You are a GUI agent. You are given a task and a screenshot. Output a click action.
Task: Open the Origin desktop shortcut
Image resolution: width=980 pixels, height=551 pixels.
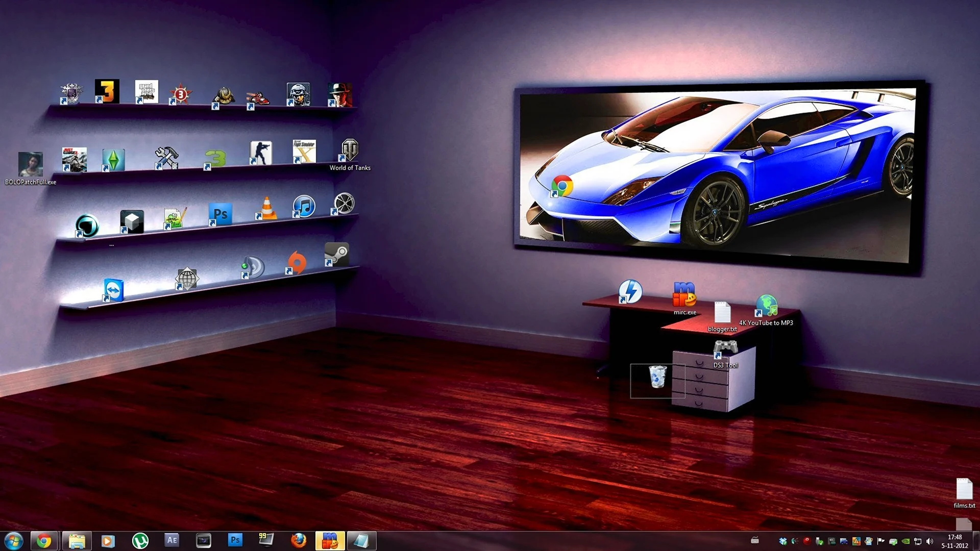coord(297,262)
